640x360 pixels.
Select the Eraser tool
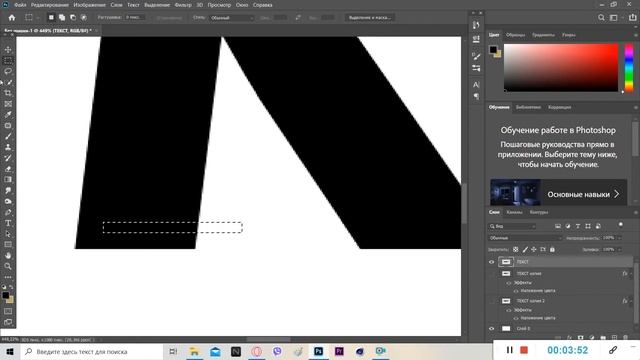[8, 169]
